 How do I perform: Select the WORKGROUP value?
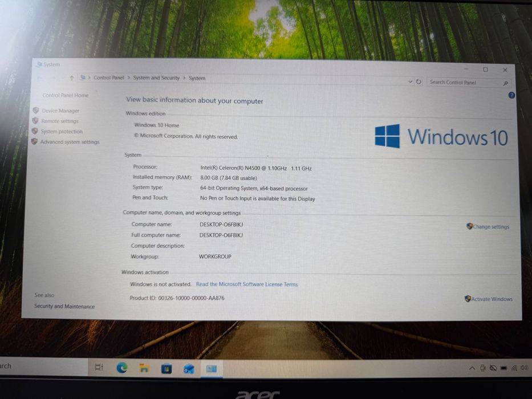(x=215, y=257)
